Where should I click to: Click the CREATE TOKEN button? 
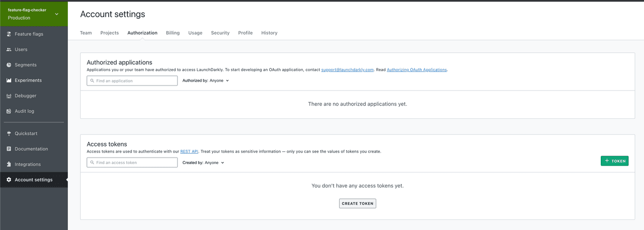click(357, 203)
